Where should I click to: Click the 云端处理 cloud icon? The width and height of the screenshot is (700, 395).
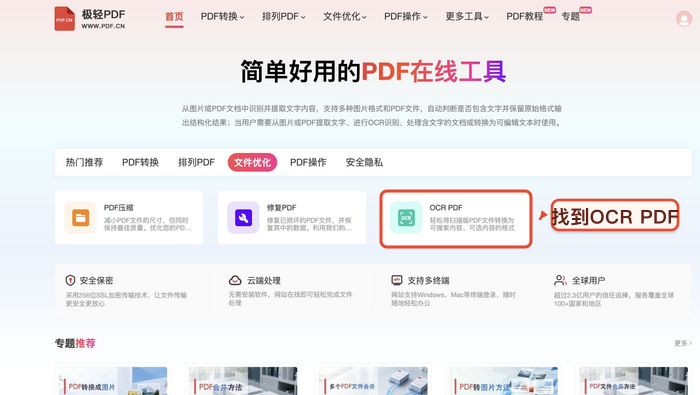point(235,280)
